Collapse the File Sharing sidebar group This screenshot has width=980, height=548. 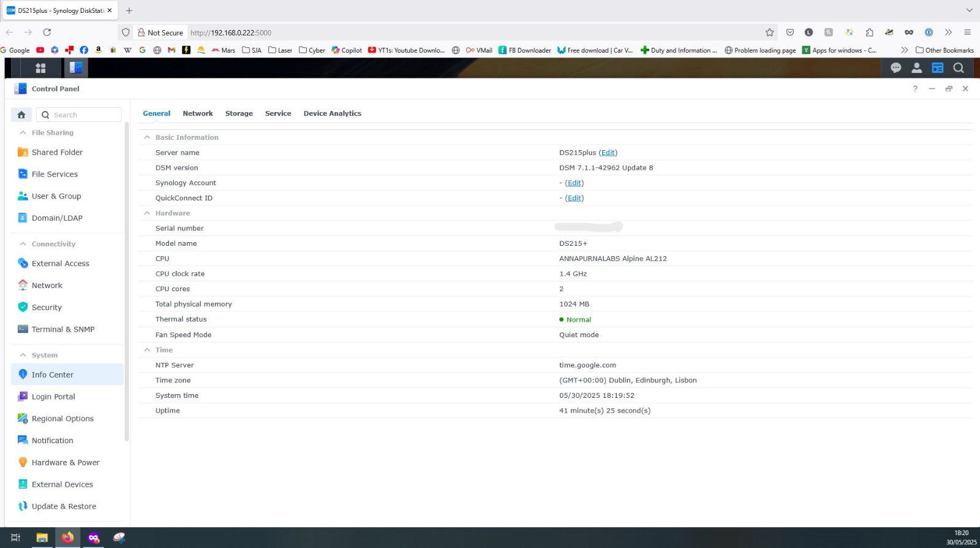tap(23, 132)
